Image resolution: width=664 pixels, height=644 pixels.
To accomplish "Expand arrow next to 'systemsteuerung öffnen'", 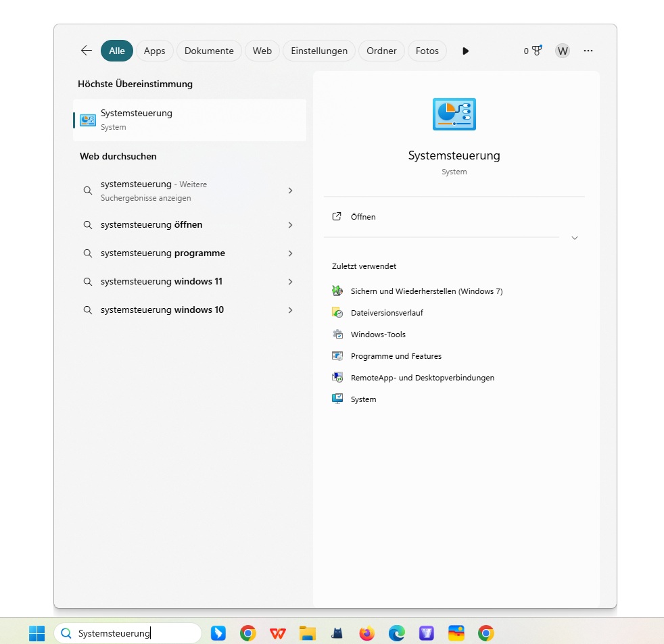I will (291, 225).
